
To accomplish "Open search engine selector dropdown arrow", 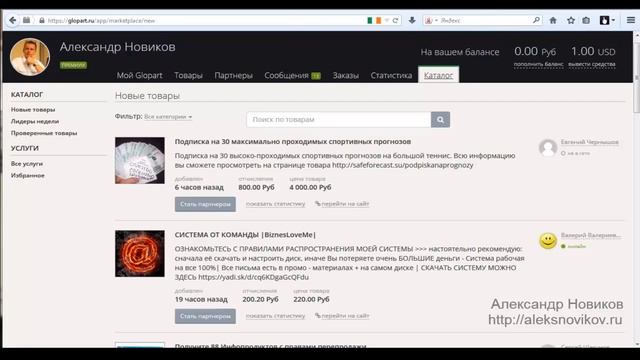I will (436, 20).
